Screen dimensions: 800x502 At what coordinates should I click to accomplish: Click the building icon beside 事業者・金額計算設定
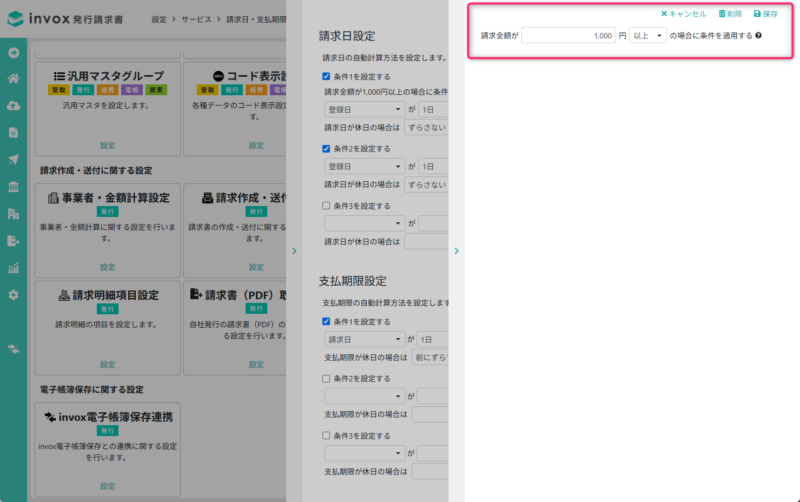point(53,198)
